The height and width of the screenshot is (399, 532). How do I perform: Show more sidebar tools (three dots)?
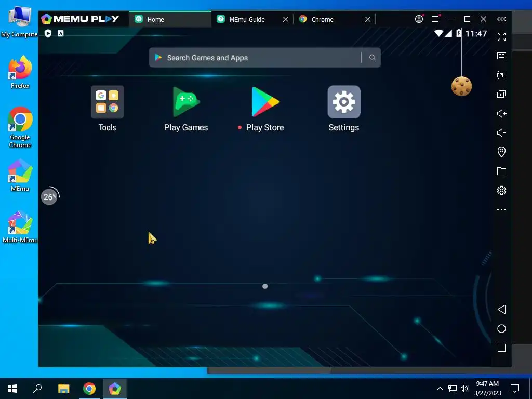pos(501,209)
